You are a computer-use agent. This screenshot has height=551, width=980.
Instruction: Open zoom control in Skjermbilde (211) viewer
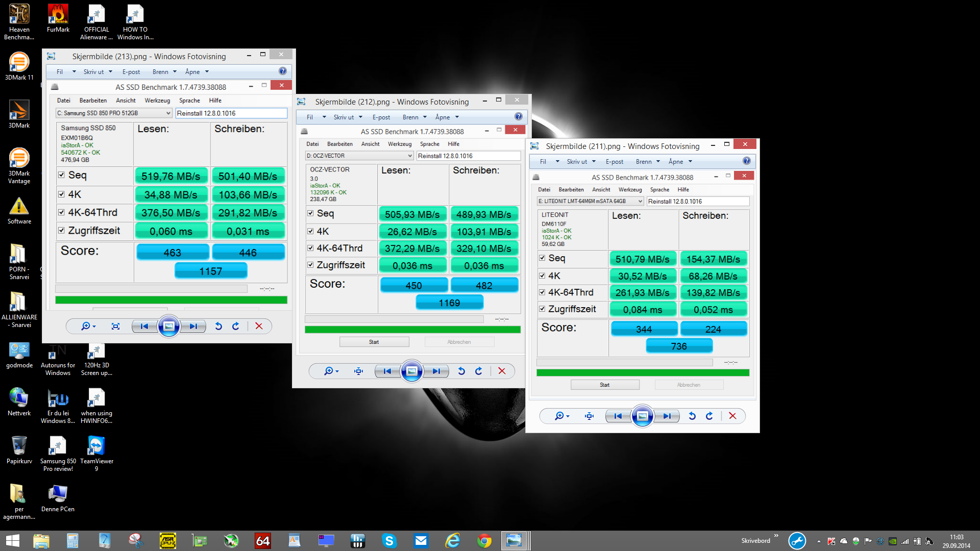[562, 416]
